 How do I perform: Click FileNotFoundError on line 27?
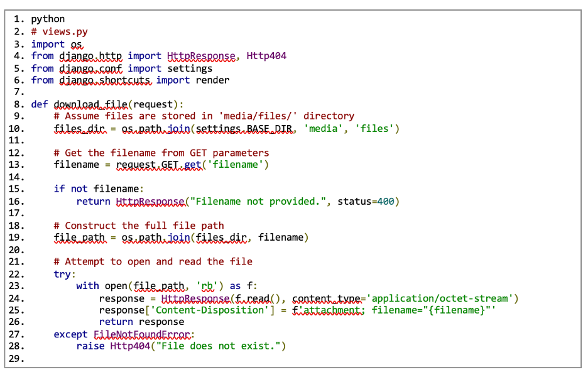(142, 334)
